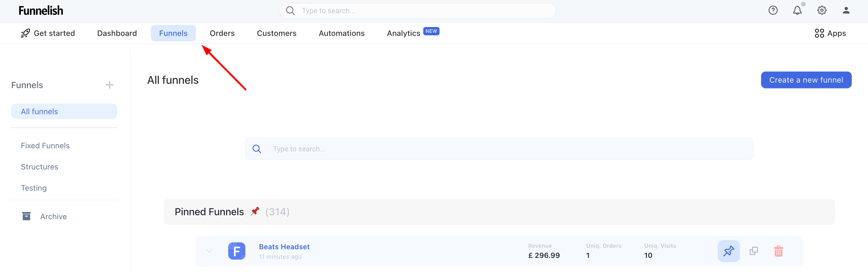Image resolution: width=868 pixels, height=272 pixels.
Task: Focus the funnel list search field
Action: pos(499,149)
